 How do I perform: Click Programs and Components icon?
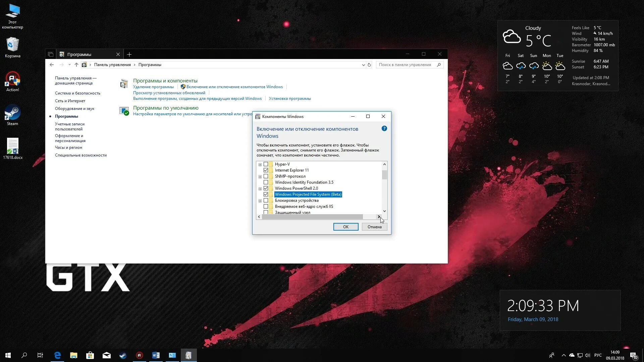click(124, 84)
